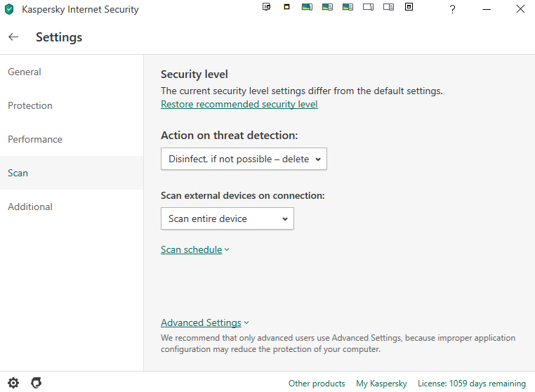Click the Kaspersky shield logo icon
The height and width of the screenshot is (392, 535).
click(x=9, y=10)
